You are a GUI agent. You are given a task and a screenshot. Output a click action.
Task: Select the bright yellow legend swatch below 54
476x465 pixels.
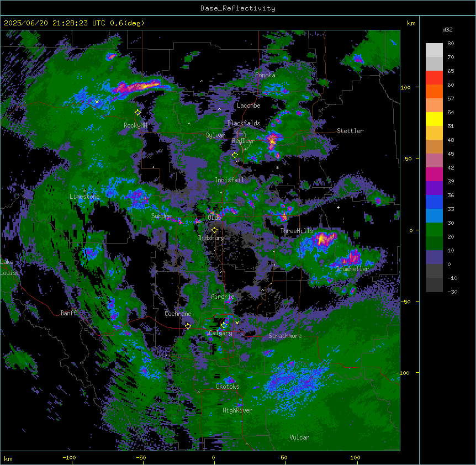click(x=434, y=119)
